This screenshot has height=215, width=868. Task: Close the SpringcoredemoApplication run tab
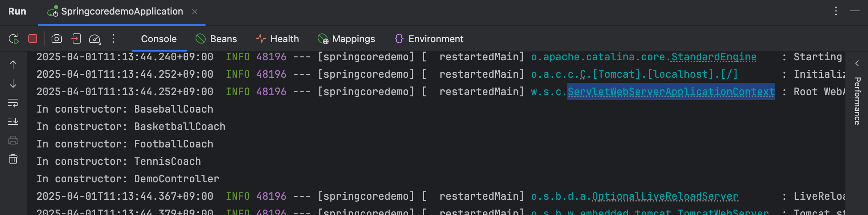pos(195,12)
